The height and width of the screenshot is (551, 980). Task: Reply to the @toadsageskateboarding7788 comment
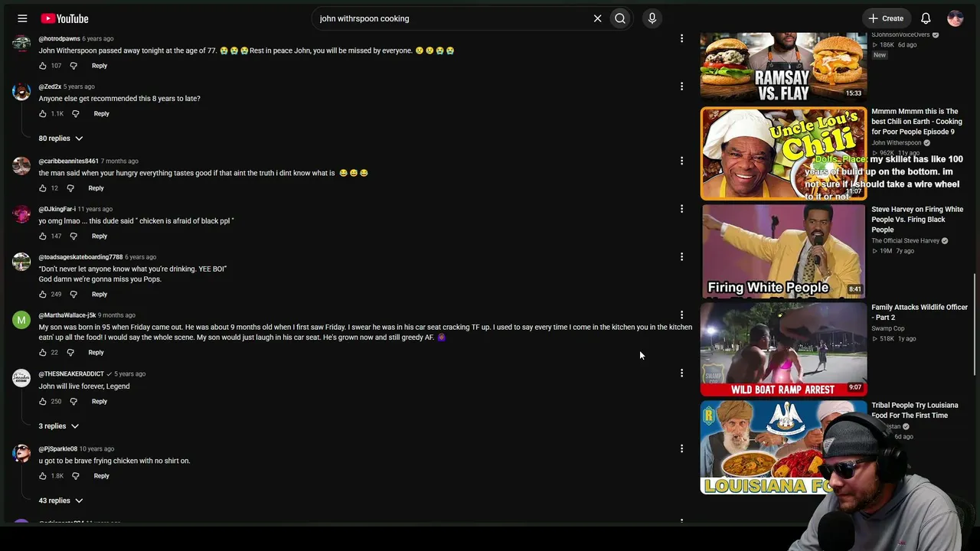tap(100, 295)
